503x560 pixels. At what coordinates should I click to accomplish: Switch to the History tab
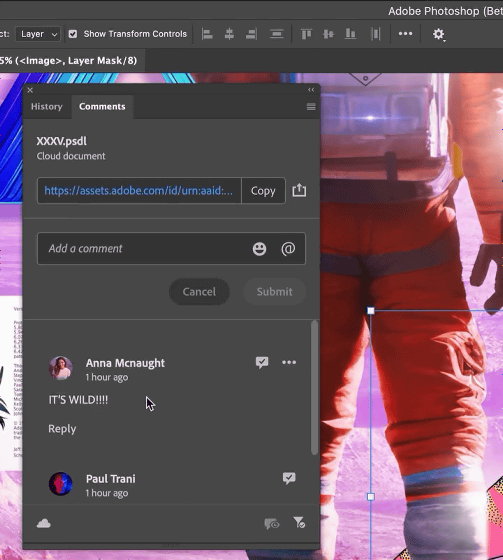pyautogui.click(x=46, y=106)
